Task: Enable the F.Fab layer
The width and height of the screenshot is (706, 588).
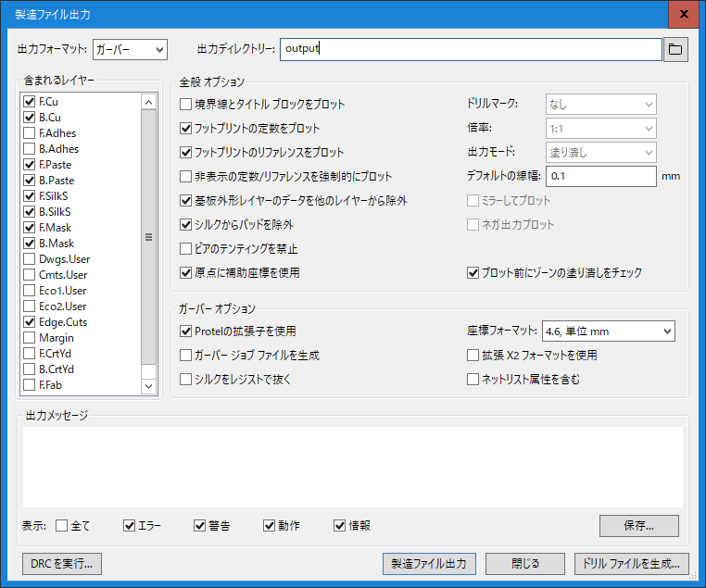Action: pos(30,385)
